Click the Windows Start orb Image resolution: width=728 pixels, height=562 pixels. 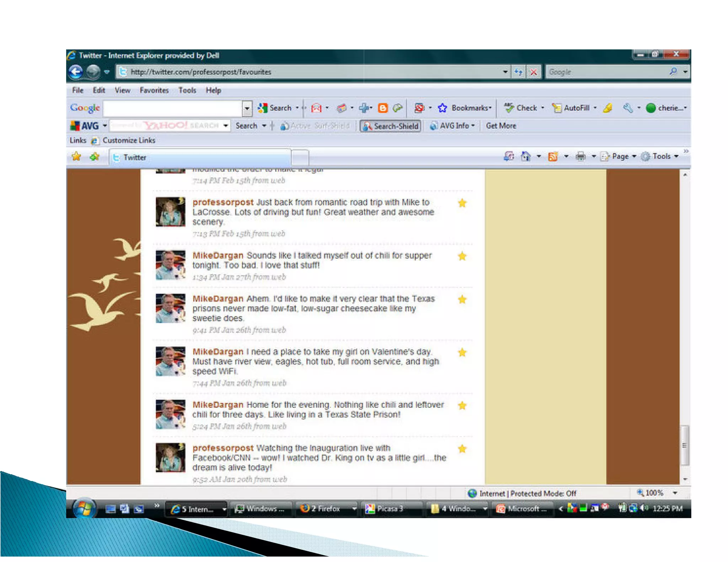85,508
